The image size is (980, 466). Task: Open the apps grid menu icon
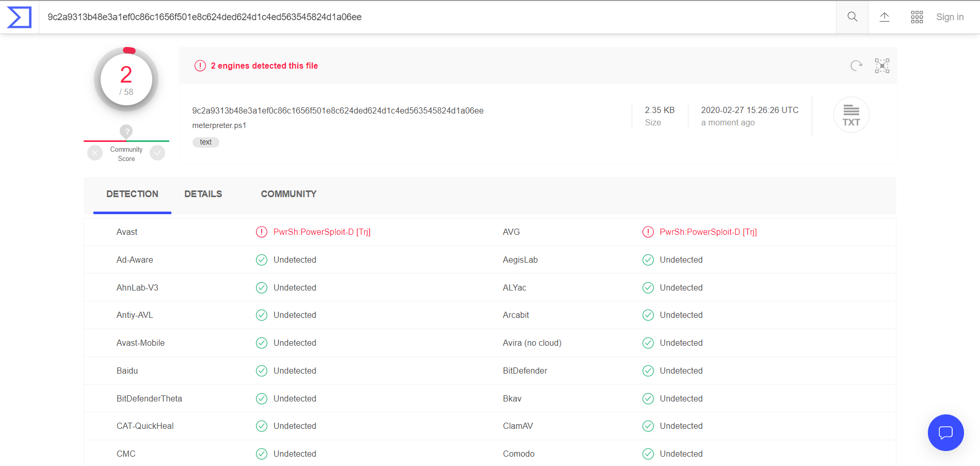point(917,17)
